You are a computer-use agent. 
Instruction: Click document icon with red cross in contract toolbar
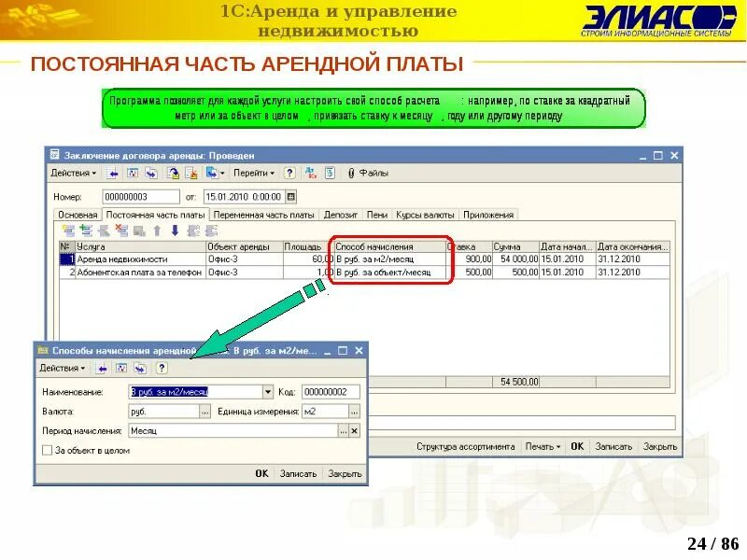(x=191, y=174)
